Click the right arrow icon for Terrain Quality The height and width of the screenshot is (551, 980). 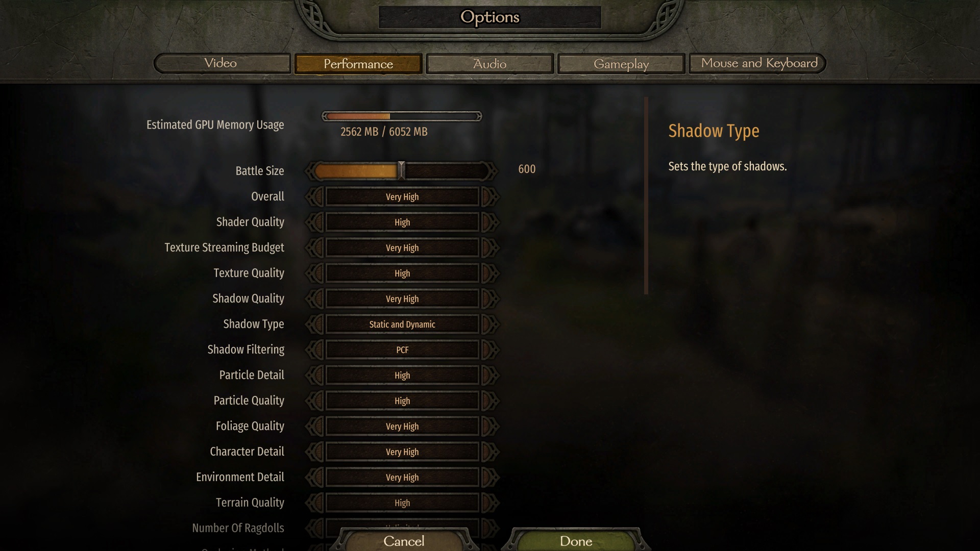click(x=489, y=503)
